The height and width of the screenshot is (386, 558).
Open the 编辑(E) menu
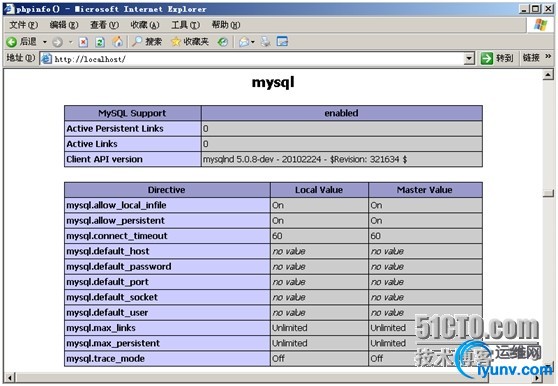click(x=64, y=25)
